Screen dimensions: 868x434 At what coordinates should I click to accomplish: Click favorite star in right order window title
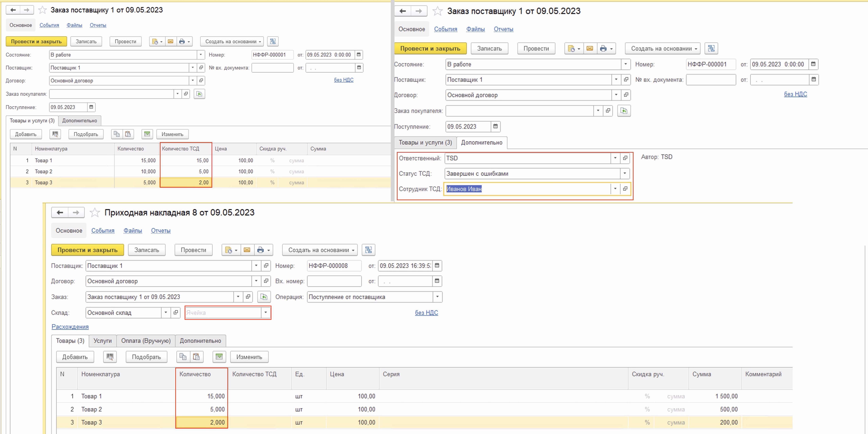click(x=437, y=11)
